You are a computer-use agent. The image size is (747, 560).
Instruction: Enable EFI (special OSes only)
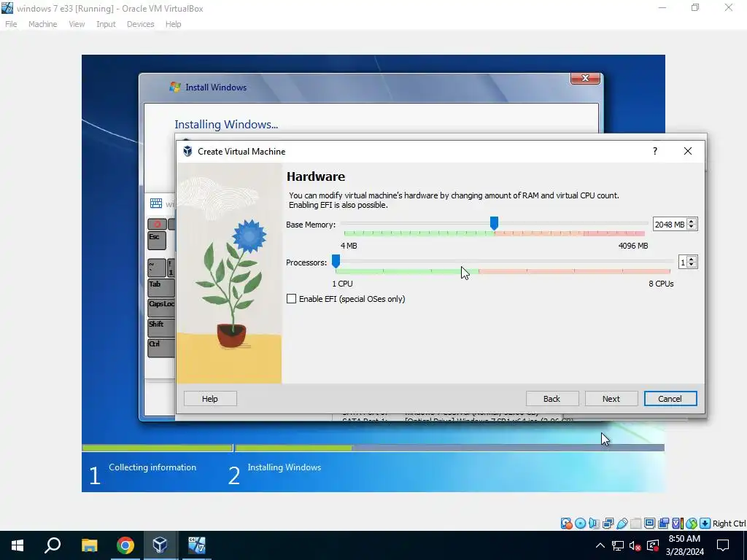tap(291, 298)
